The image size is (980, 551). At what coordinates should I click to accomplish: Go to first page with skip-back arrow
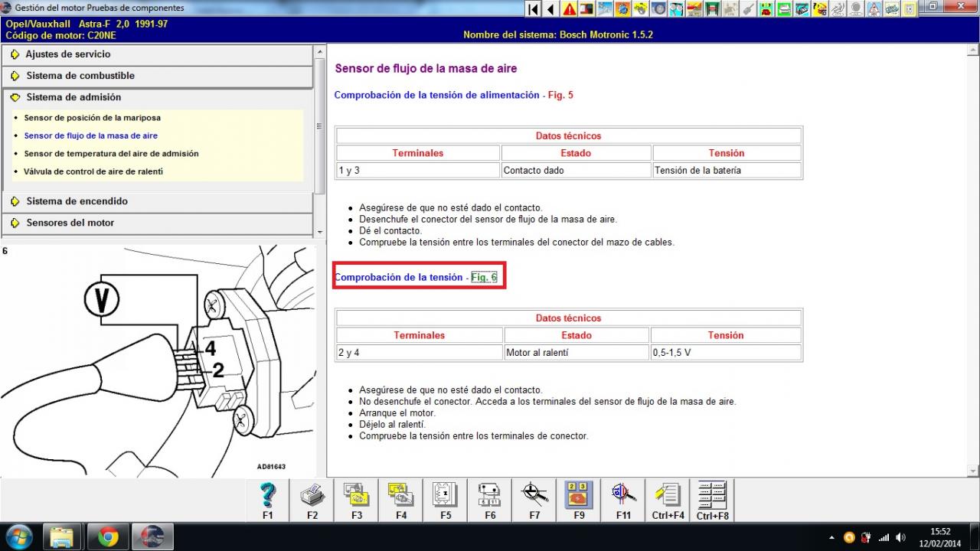pos(533,9)
